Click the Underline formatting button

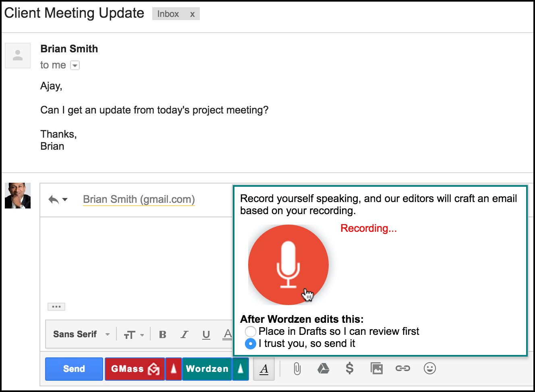tap(206, 335)
